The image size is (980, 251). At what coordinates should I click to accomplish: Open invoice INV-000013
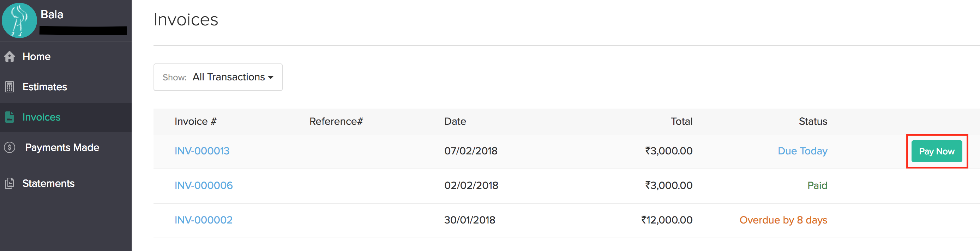(202, 151)
